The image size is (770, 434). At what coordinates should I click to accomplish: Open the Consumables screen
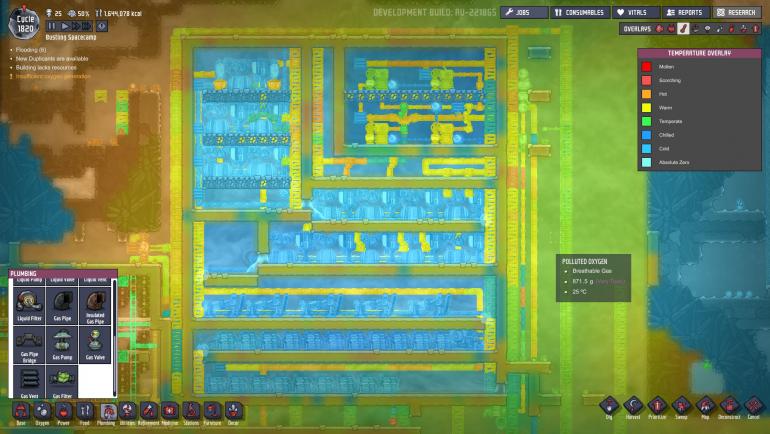pos(579,12)
